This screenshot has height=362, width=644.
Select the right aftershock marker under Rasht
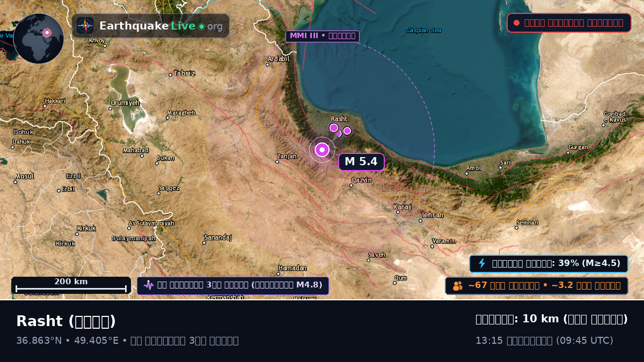tap(347, 131)
